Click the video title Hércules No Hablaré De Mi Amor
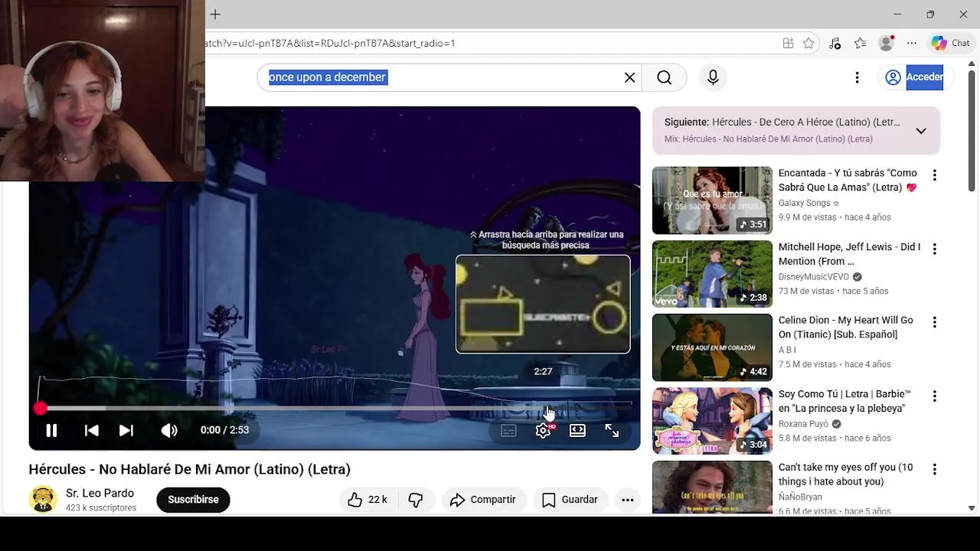The image size is (980, 551). [x=189, y=469]
